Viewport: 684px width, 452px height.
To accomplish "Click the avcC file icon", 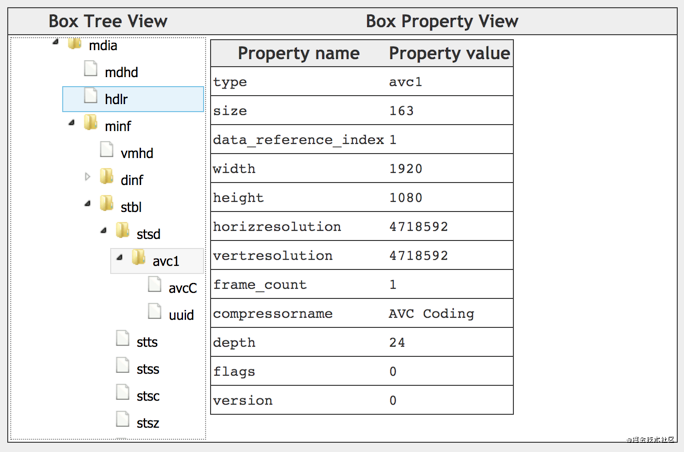I will (155, 284).
